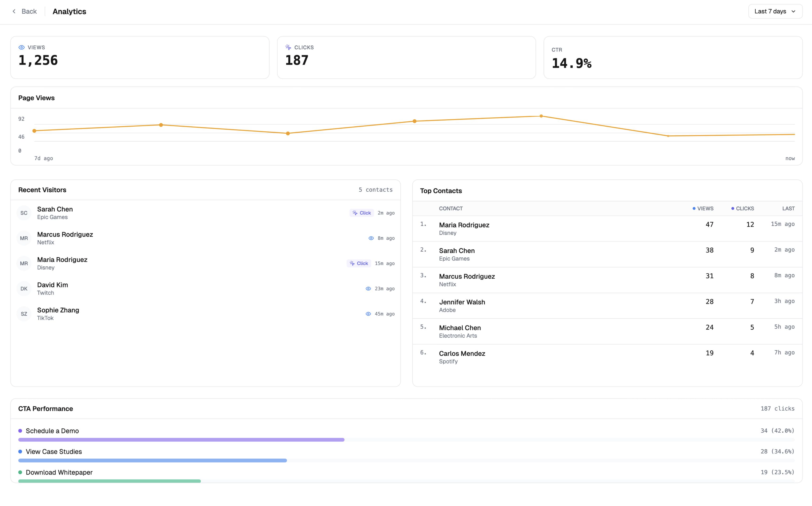Click the Click badge beside Maria Rodriguez
This screenshot has width=812, height=506.
coord(359,263)
